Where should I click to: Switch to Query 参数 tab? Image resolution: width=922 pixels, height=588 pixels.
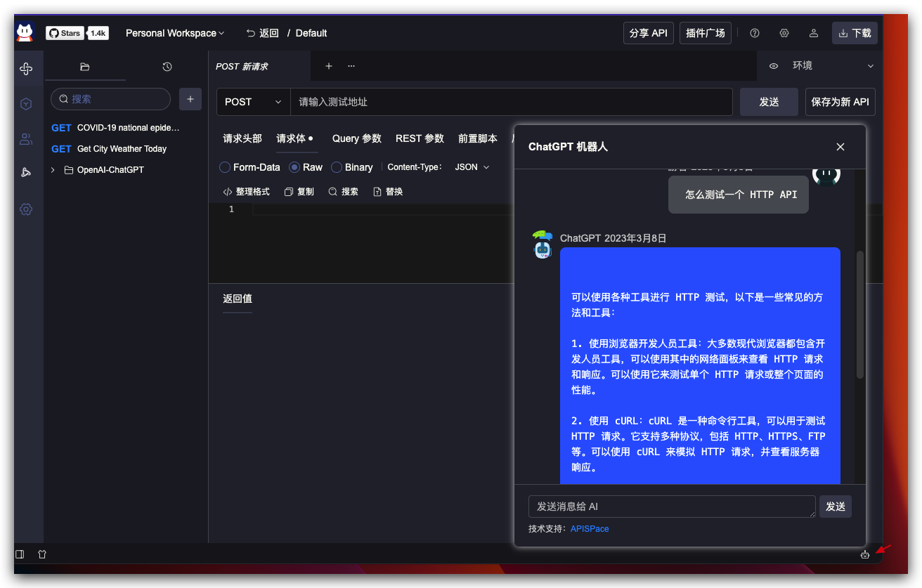point(357,138)
